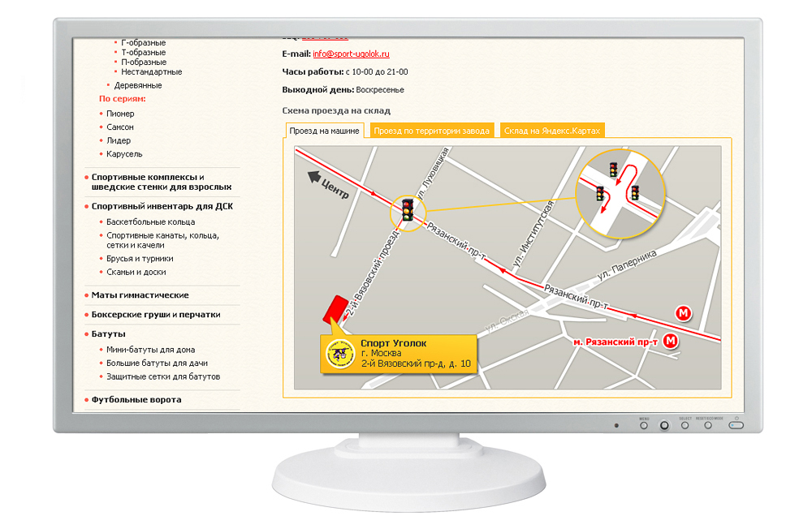The image size is (812, 516).
Task: Go to Баскетбольные кольца
Action: click(151, 222)
